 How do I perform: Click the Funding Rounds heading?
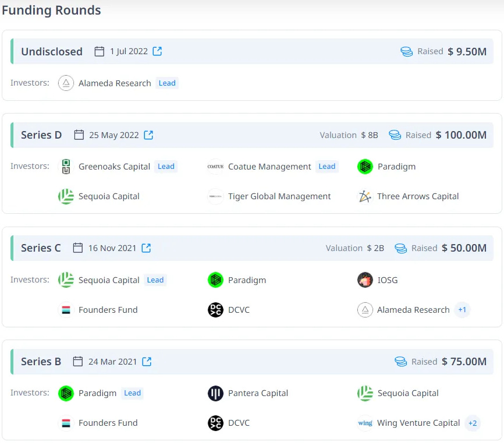pyautogui.click(x=51, y=10)
